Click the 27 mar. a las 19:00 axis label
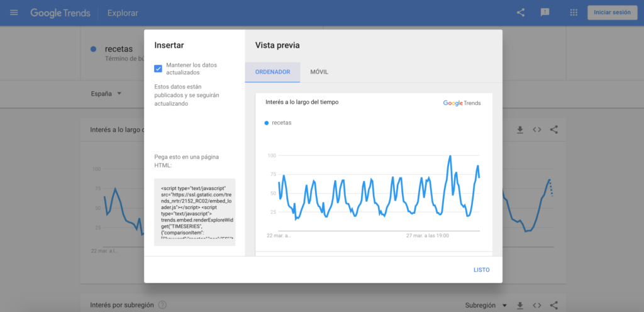This screenshot has width=644, height=312. [427, 236]
